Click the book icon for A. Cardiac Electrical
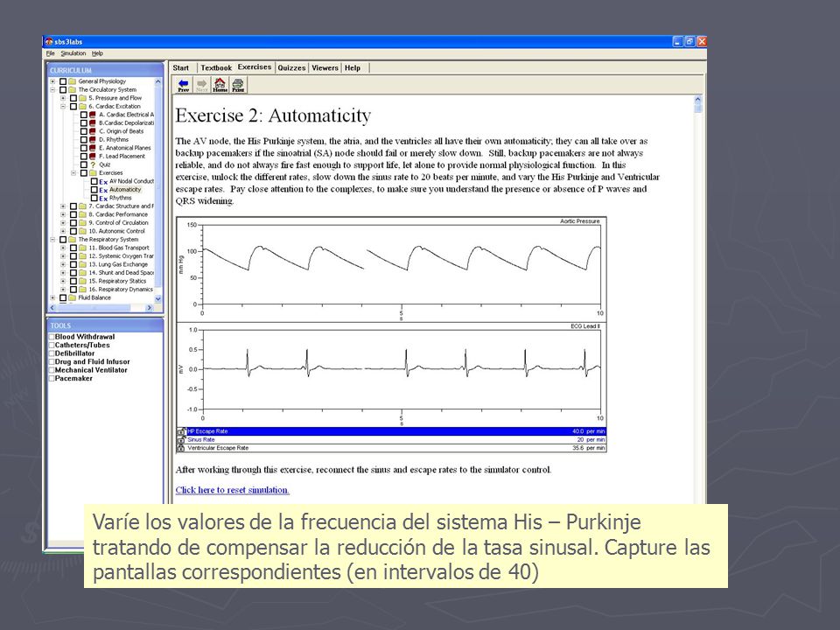Screen dimensions: 840x630 [x=93, y=115]
